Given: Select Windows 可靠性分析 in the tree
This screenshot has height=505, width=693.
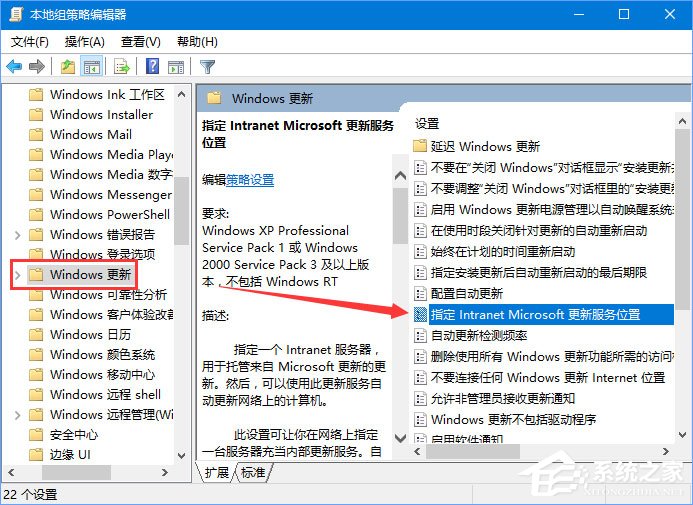Looking at the screenshot, I should 108,294.
